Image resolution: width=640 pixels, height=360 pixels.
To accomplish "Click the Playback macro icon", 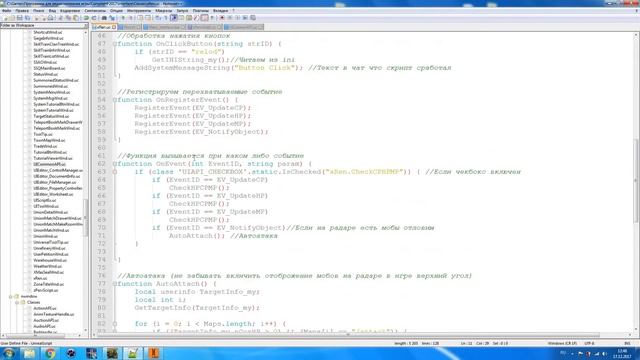I will (x=237, y=18).
